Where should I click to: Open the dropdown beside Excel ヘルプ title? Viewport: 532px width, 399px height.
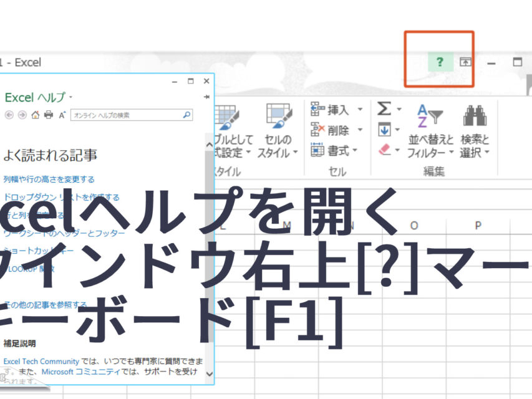click(x=70, y=97)
